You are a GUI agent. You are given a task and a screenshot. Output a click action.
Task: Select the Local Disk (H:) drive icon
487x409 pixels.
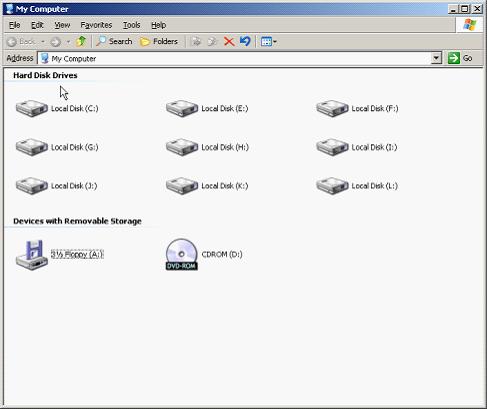click(182, 147)
